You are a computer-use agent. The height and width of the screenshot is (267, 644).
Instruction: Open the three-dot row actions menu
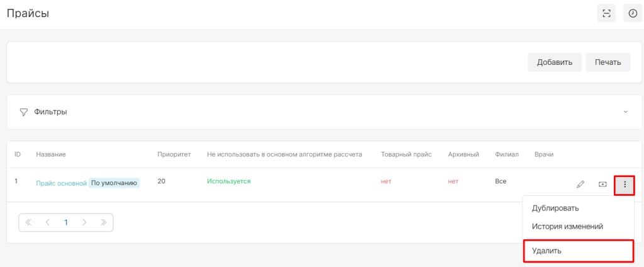625,185
